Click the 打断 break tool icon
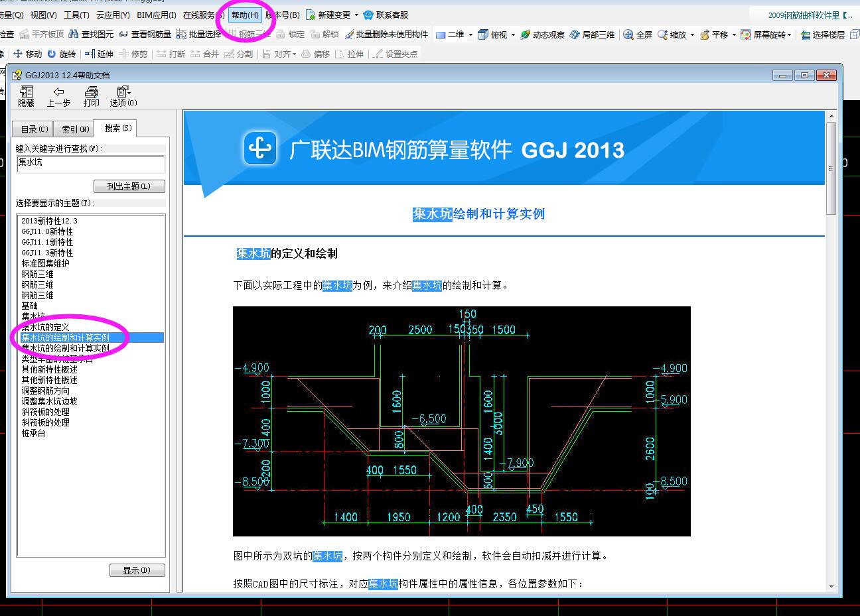This screenshot has height=616, width=860. (x=161, y=54)
